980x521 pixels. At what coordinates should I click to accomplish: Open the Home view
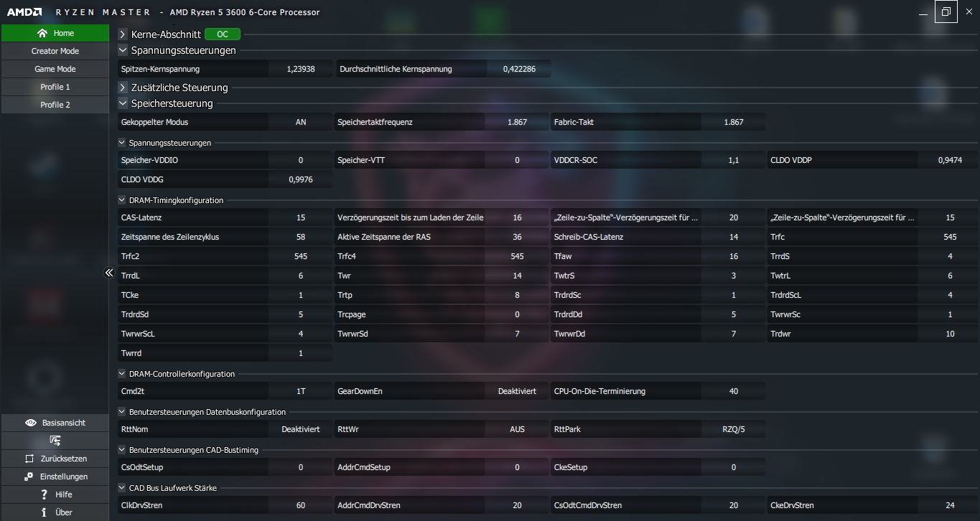click(x=55, y=33)
